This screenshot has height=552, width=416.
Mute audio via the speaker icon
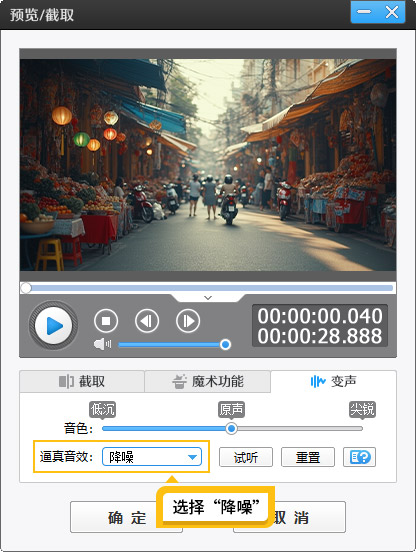(102, 344)
